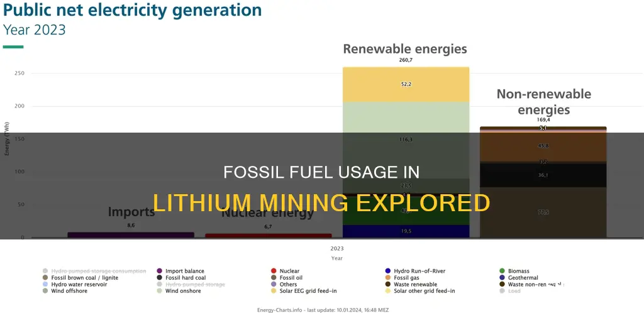Click the 'Fossil Fuel Usage In' banner line

point(321,172)
